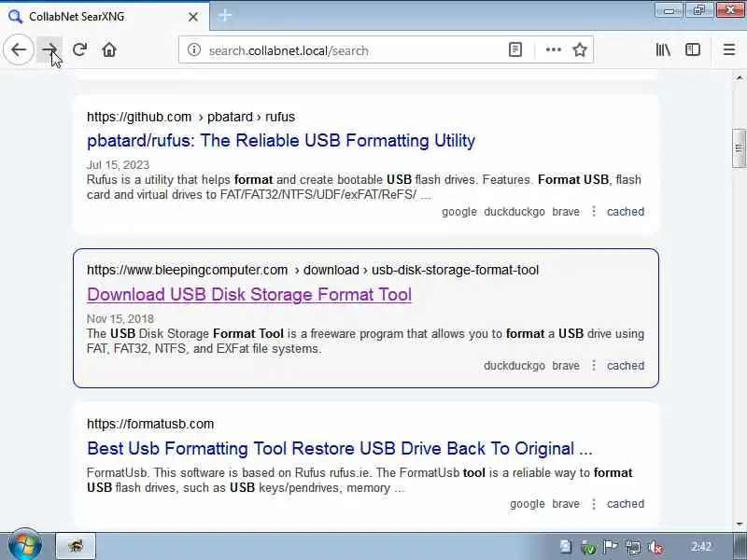Open Best Usb Formatting Tool Restore link
This screenshot has width=747, height=560.
point(339,449)
